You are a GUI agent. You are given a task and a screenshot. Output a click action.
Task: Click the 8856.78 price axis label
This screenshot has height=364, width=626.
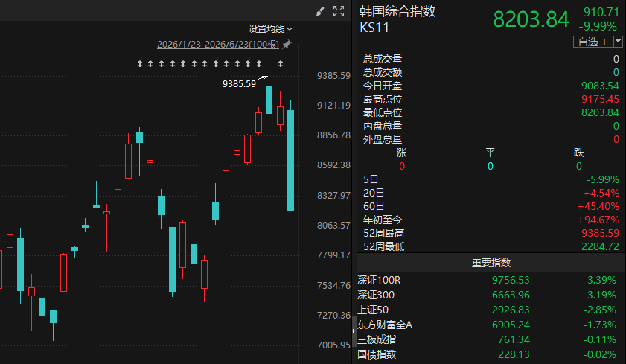pos(333,135)
